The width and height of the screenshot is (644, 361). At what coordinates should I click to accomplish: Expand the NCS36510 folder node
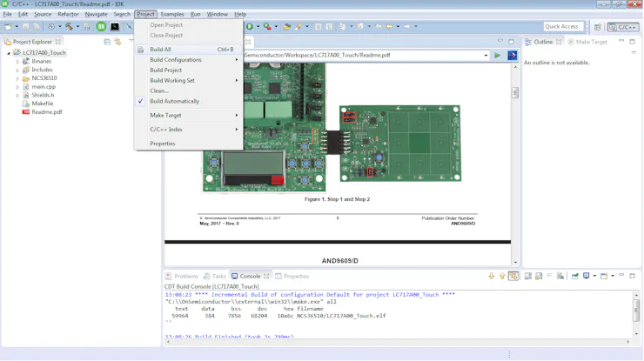click(17, 78)
